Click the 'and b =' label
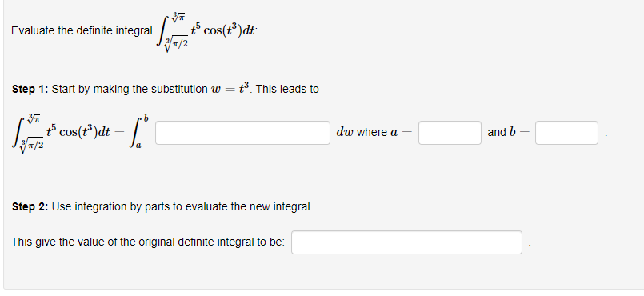 coord(509,132)
